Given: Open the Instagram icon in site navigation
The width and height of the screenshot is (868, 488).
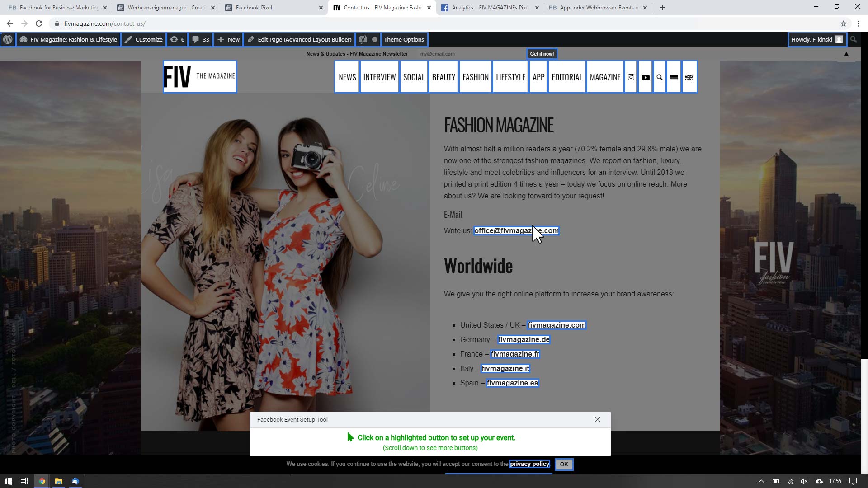Looking at the screenshot, I should tap(631, 77).
